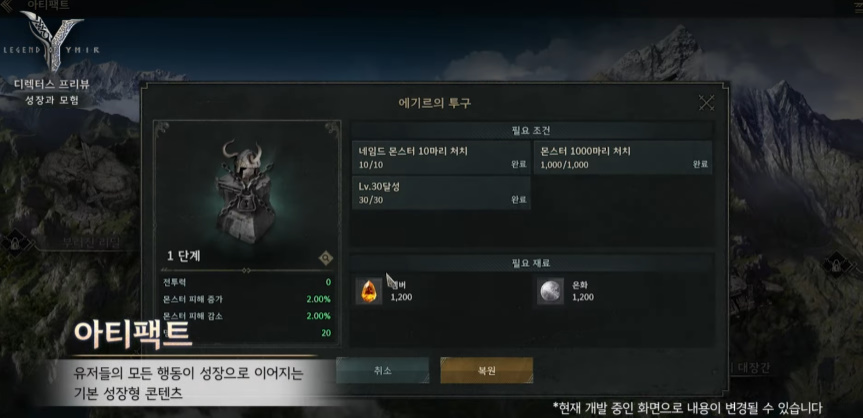Click the 몬스터 피해 증가 stat row
The image size is (863, 418).
[247, 299]
